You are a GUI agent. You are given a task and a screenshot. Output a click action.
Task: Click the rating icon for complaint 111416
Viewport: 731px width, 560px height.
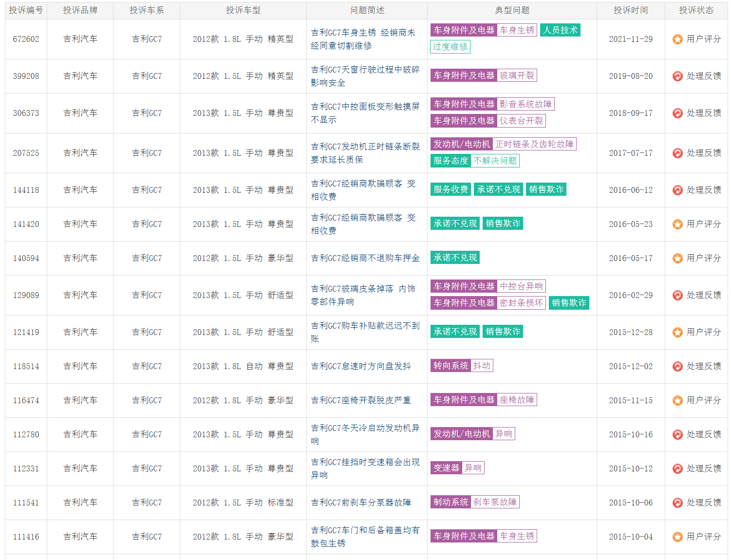677,537
